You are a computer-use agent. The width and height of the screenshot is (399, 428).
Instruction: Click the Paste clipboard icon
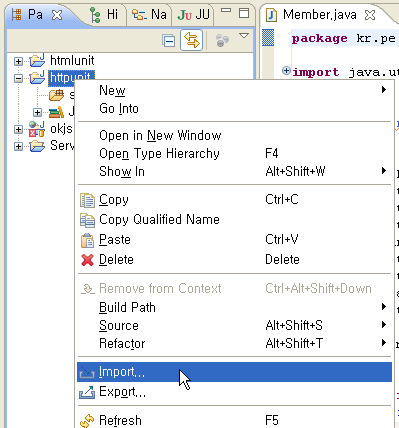coord(87,240)
